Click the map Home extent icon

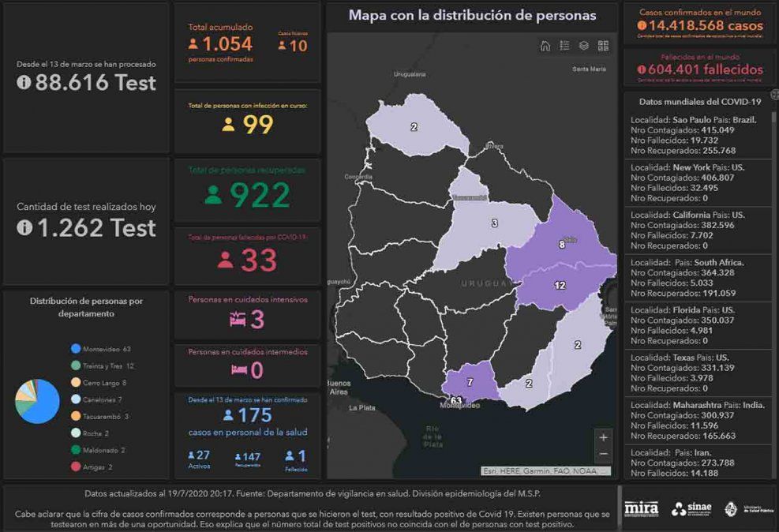[545, 46]
